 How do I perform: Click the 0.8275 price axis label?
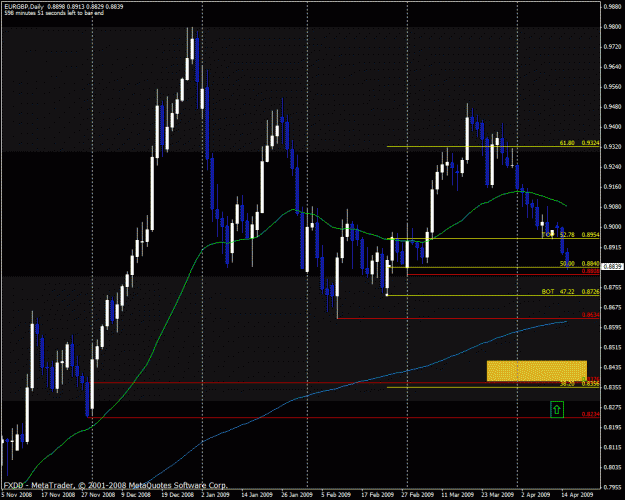613,407
